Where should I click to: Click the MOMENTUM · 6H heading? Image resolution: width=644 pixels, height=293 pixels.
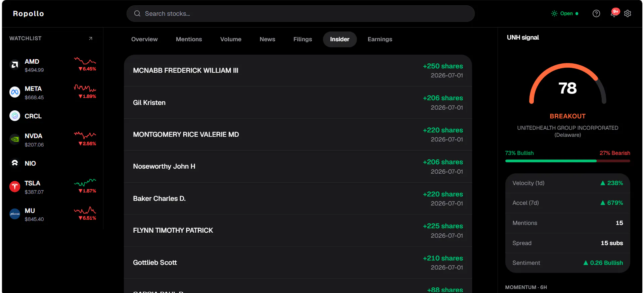pyautogui.click(x=526, y=287)
